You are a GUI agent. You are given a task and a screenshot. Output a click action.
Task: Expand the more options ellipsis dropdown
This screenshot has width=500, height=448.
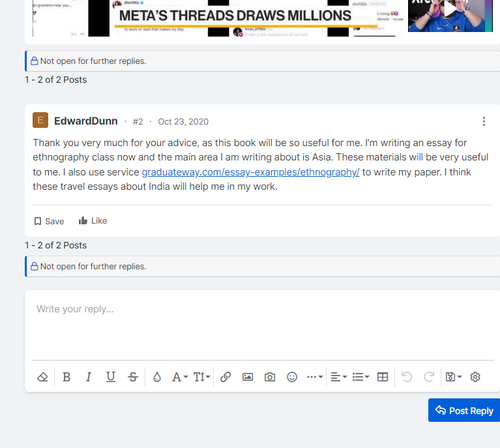tap(315, 377)
